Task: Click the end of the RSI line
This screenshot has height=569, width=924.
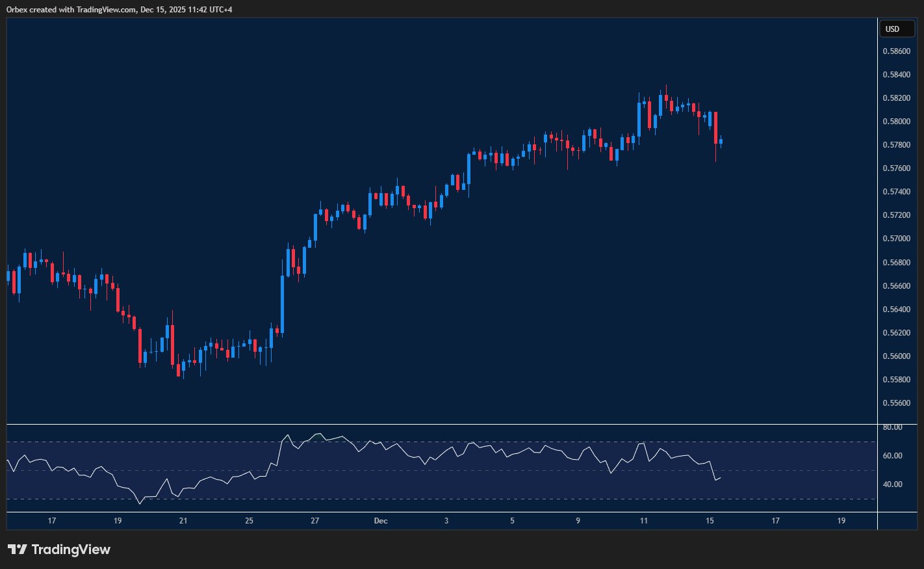Action: [720, 478]
